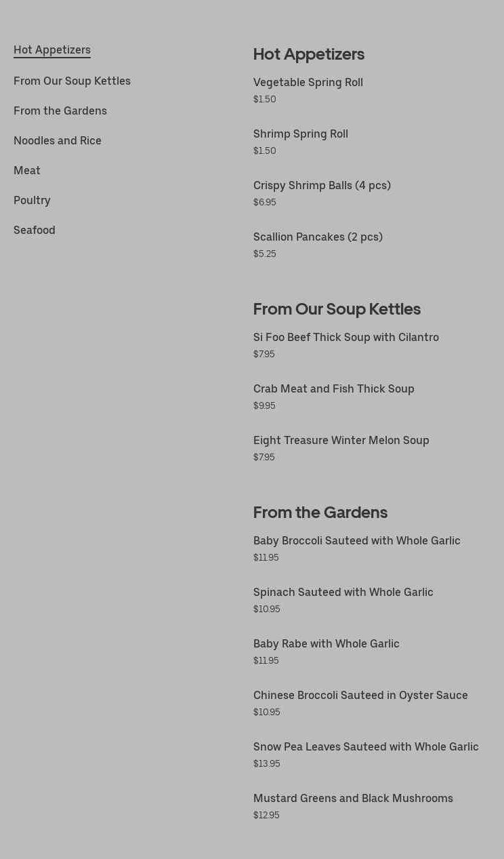Choose Snow Pea Leaves Sauteed dish
The image size is (504, 859).
pyautogui.click(x=366, y=746)
